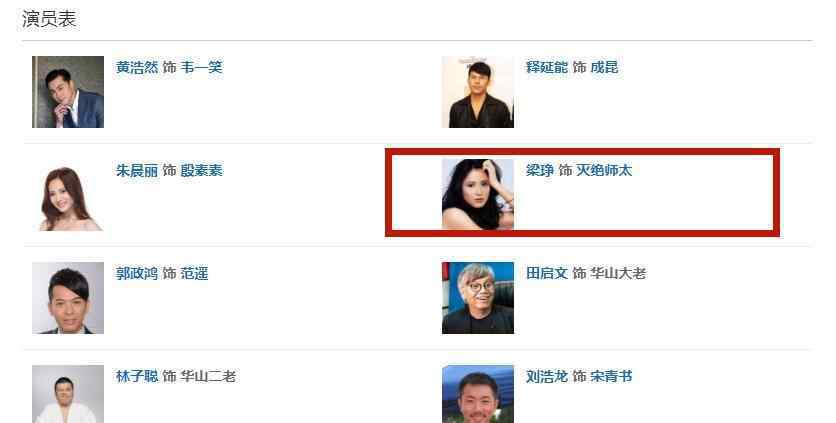Image resolution: width=836 pixels, height=423 pixels.
Task: Open the headshot thumbnail beside 郭政鸿
Action: point(68,298)
